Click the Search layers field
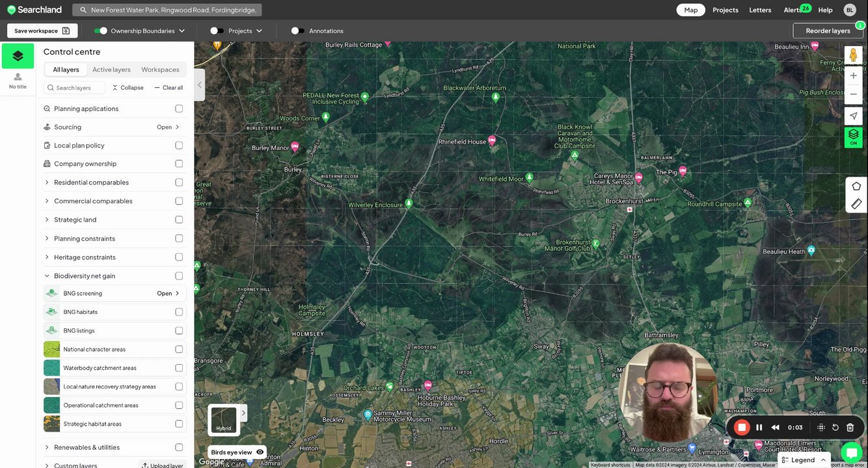The width and height of the screenshot is (868, 468). [x=74, y=88]
